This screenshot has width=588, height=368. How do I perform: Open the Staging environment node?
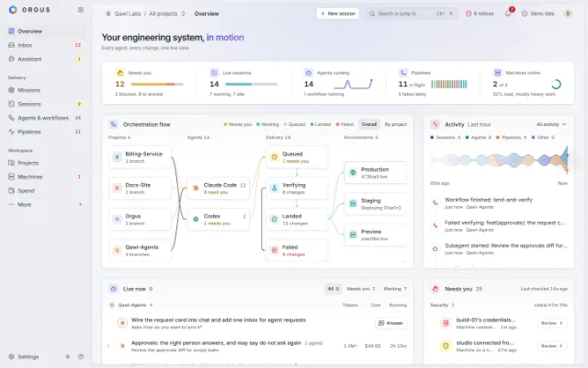click(376, 204)
